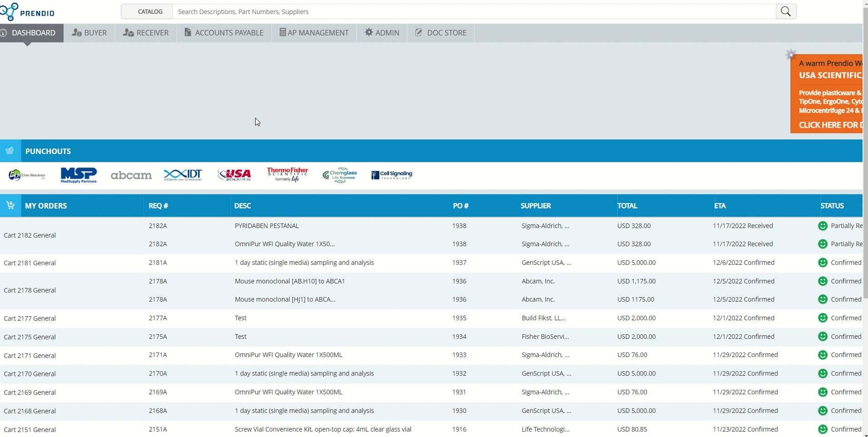868x437 pixels.
Task: Click the Prendio logo
Action: (x=27, y=11)
